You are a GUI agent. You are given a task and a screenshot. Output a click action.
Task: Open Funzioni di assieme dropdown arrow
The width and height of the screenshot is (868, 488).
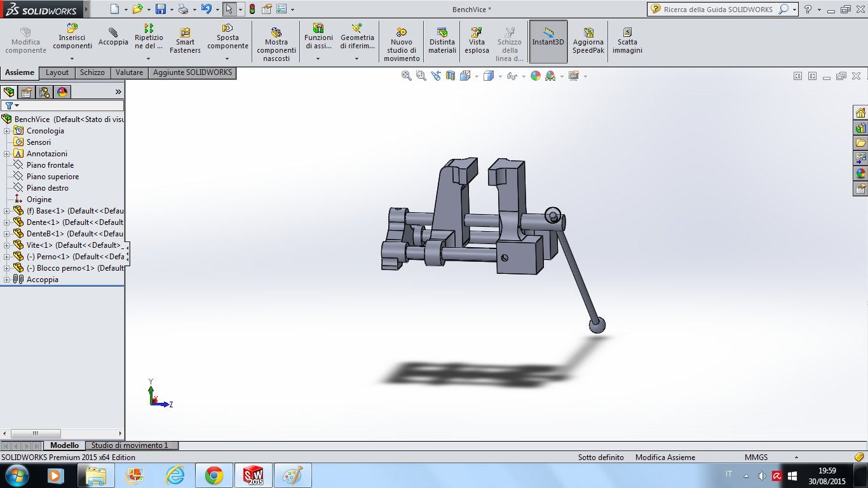pyautogui.click(x=318, y=58)
